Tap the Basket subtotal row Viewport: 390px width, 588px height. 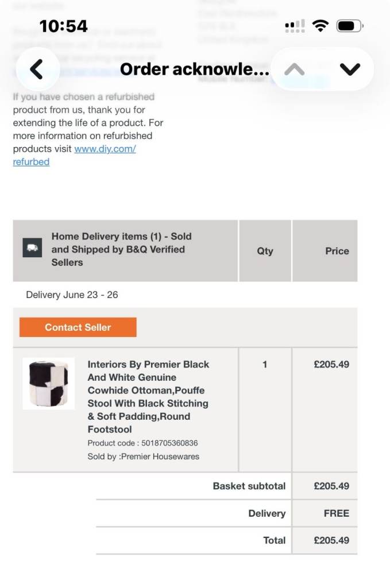click(226, 486)
